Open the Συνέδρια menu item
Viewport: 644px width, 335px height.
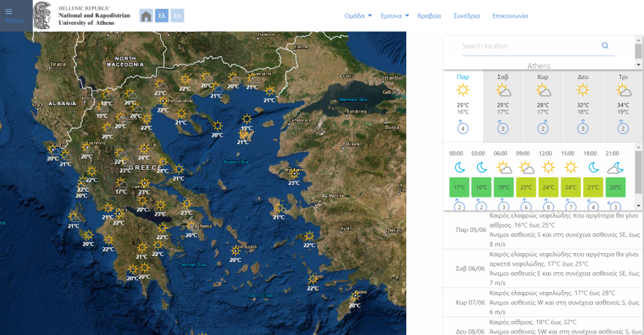click(x=466, y=15)
